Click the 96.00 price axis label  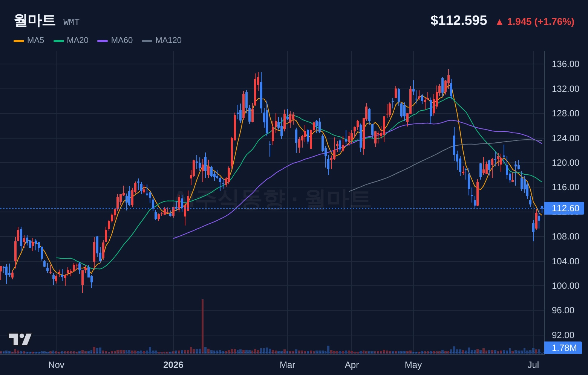tap(563, 310)
